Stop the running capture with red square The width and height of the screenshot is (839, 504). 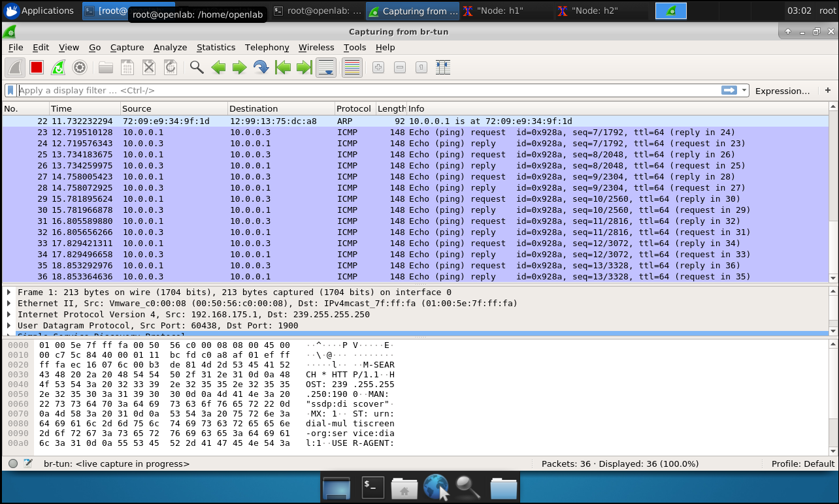(37, 67)
